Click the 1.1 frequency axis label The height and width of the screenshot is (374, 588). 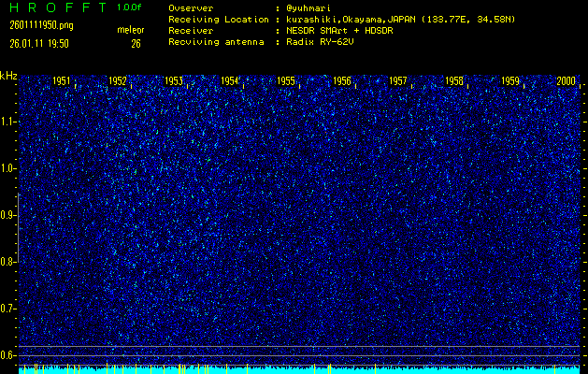(8, 122)
